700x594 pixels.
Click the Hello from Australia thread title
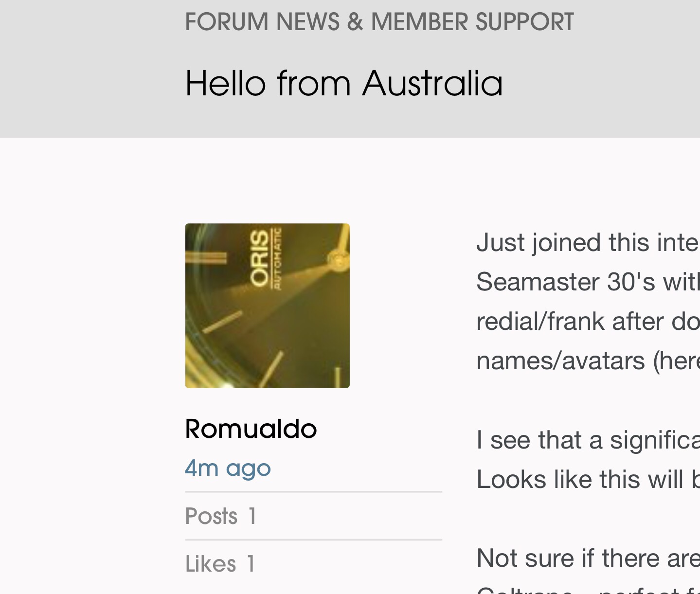(x=343, y=83)
